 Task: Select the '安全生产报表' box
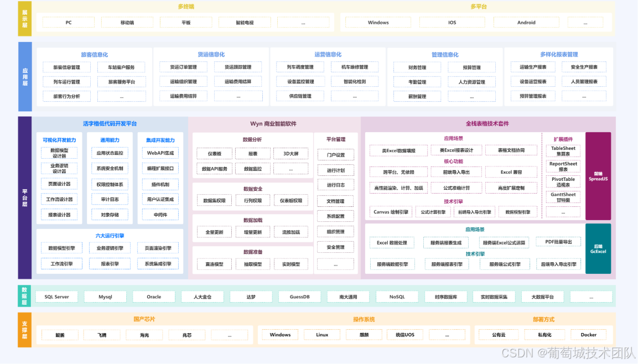tap(584, 67)
